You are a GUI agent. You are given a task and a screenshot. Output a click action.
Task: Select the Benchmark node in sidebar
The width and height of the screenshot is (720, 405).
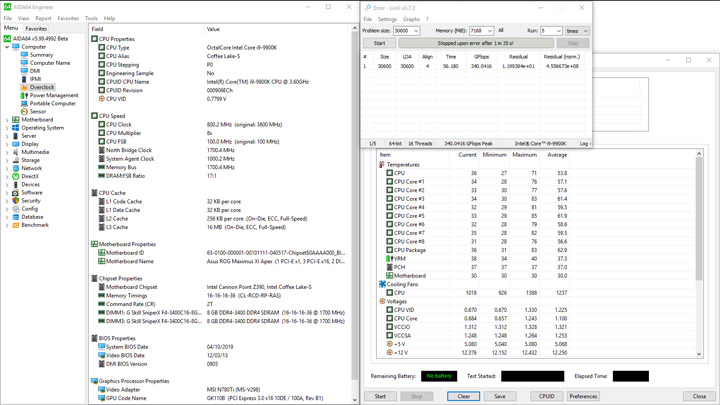click(x=34, y=225)
